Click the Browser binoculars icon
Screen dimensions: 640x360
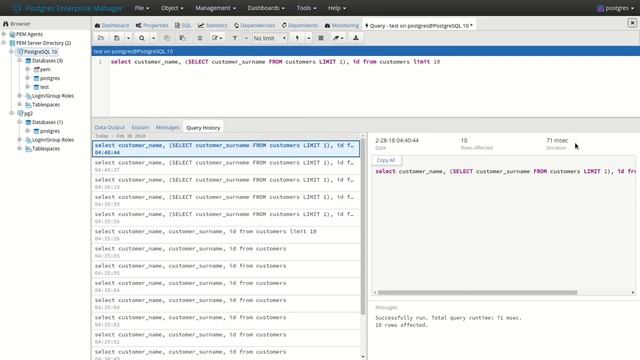click(6, 24)
